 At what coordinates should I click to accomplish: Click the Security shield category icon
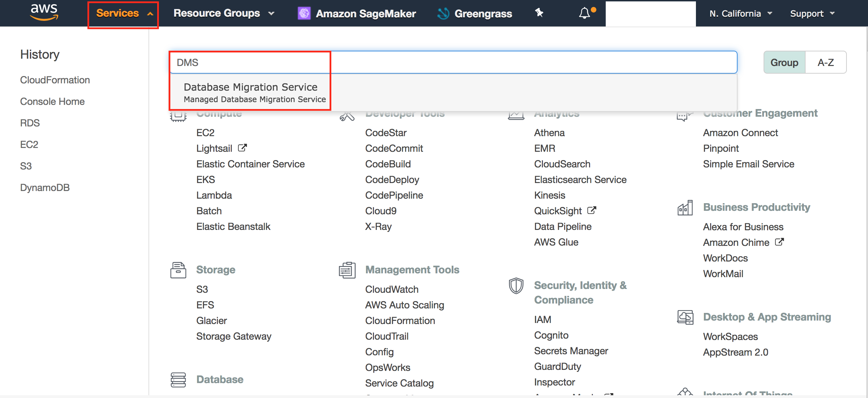[x=516, y=285]
